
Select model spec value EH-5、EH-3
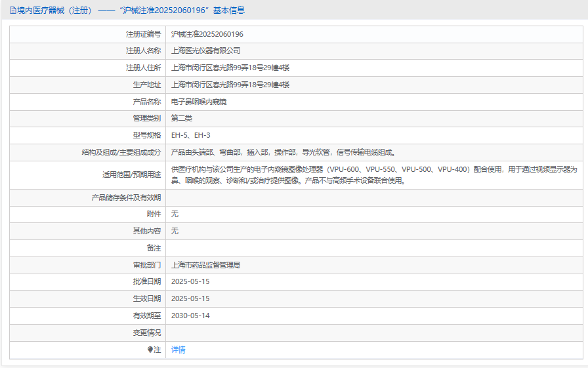(190, 135)
